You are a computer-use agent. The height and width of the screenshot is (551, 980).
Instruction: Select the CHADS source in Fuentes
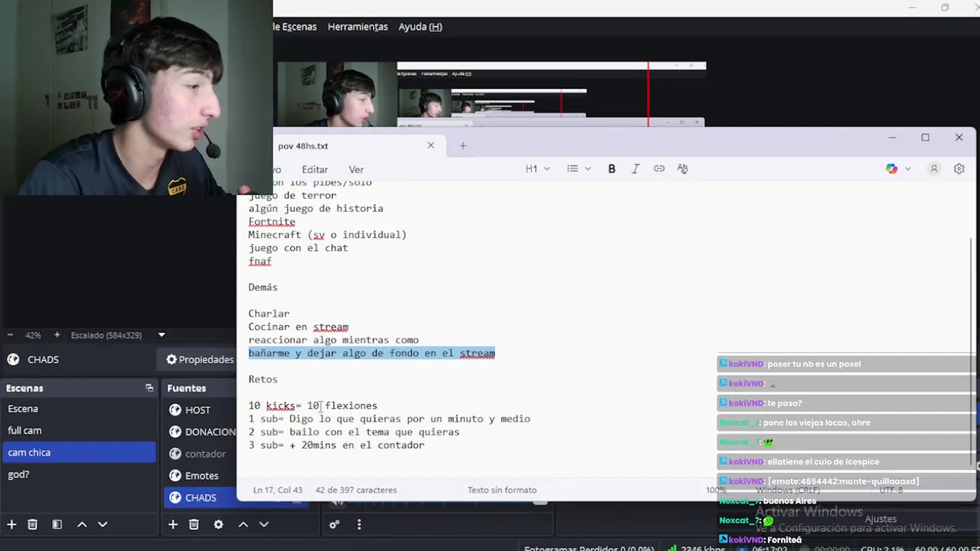click(201, 497)
